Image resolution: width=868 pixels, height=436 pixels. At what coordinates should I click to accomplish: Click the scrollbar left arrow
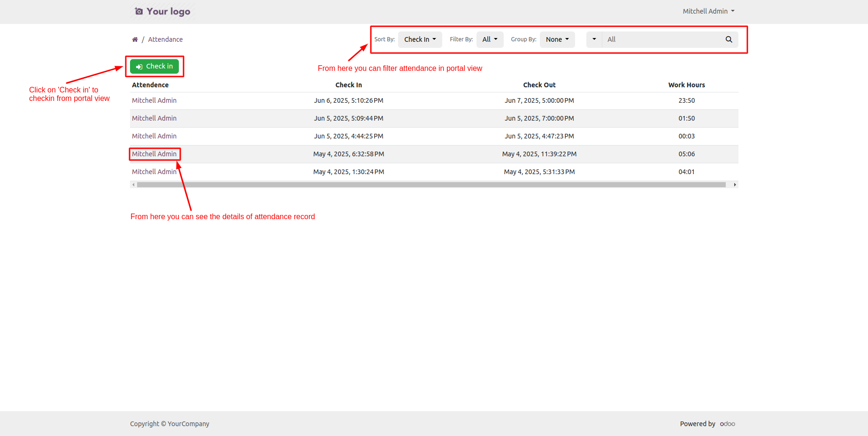point(133,185)
